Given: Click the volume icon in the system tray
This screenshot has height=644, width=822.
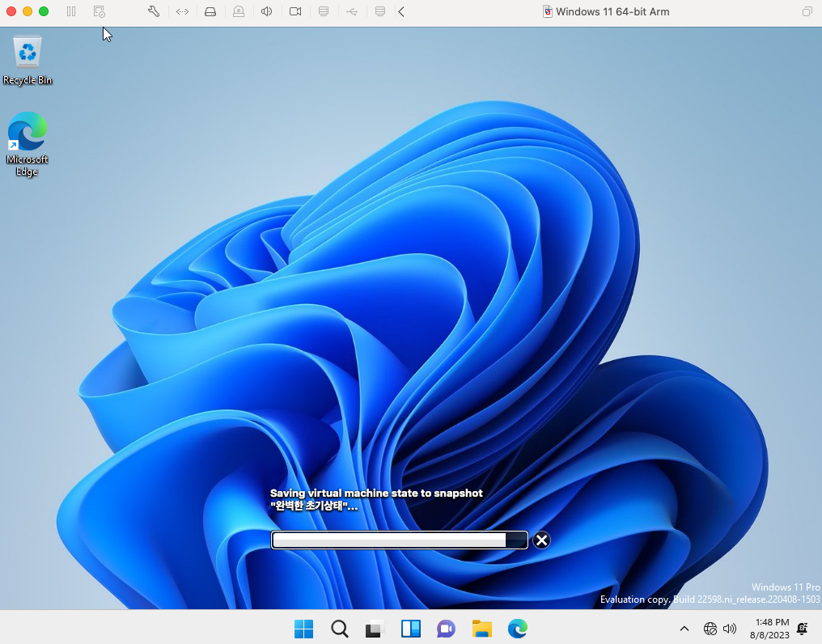Looking at the screenshot, I should click(730, 629).
